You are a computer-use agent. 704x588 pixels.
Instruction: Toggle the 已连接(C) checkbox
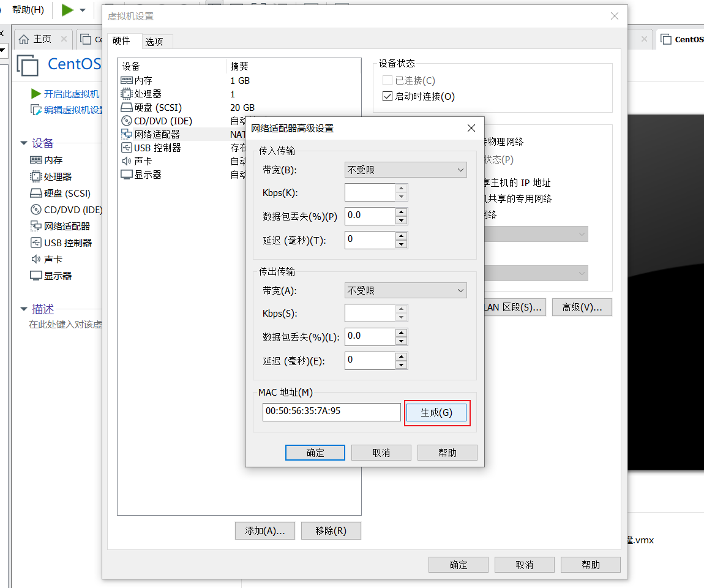(388, 80)
